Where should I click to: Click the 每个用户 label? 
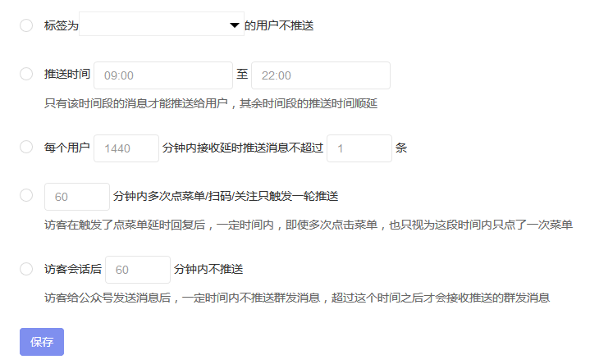(67, 148)
